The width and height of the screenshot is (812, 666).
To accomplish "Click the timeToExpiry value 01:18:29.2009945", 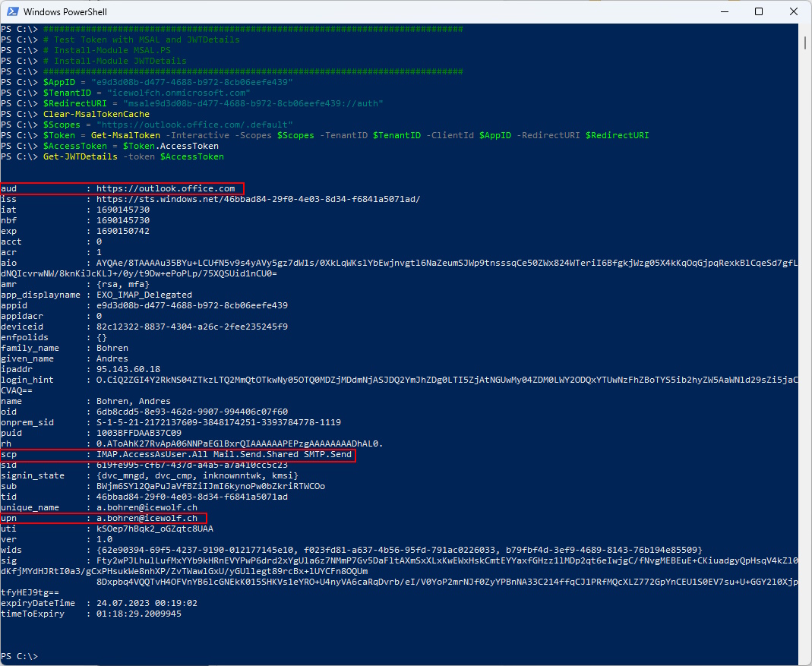I will pos(139,614).
